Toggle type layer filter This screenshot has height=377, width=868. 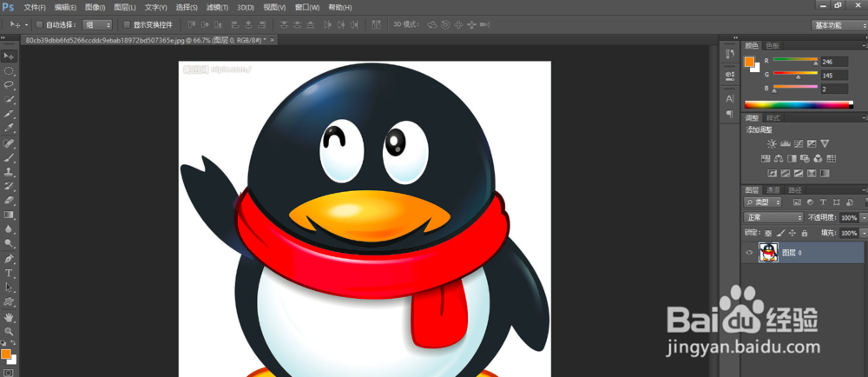point(823,202)
